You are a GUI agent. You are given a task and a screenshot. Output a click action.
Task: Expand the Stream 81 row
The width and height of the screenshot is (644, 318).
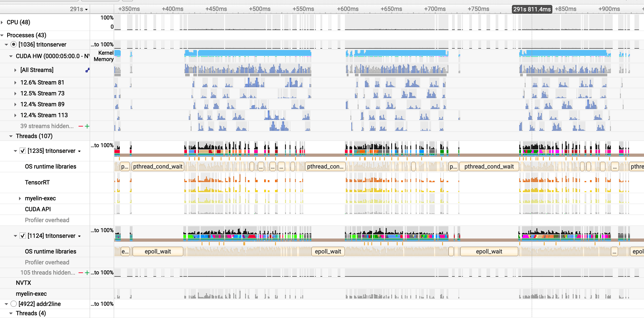(x=15, y=82)
